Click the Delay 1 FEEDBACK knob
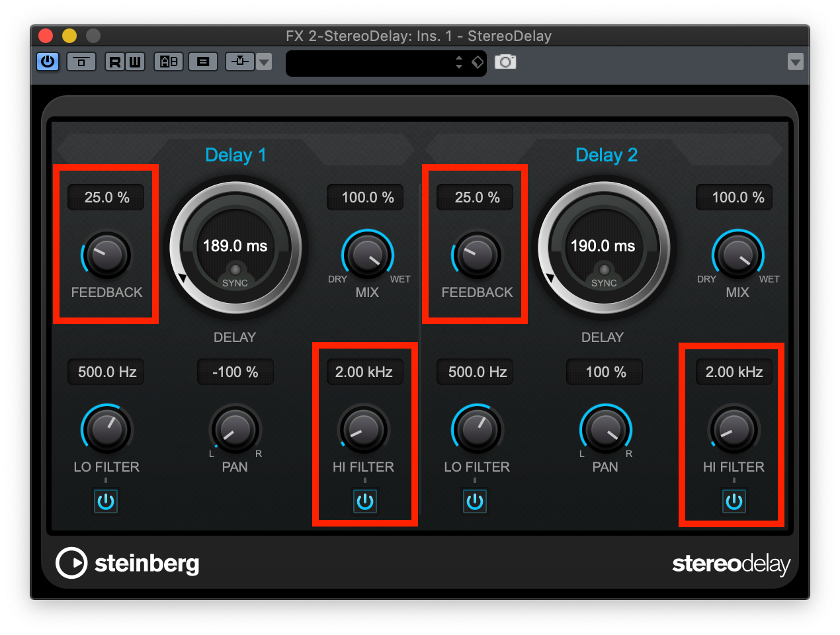840x635 pixels. 106,255
